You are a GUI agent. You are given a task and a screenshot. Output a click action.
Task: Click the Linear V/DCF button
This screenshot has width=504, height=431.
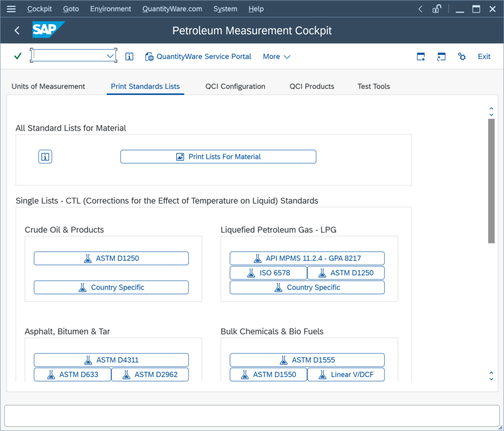point(346,374)
